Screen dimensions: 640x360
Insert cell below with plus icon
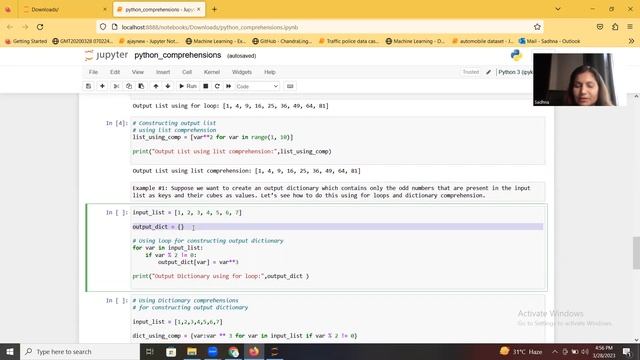[x=102, y=86]
